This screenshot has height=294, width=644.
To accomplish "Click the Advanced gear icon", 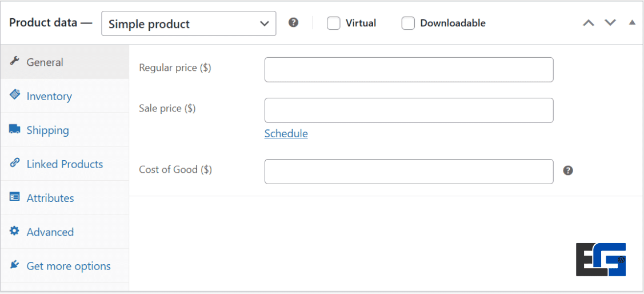I will [x=15, y=231].
